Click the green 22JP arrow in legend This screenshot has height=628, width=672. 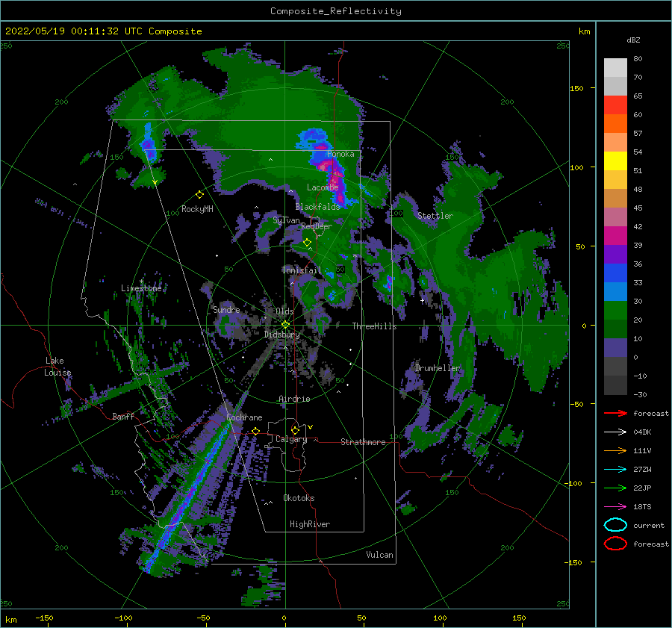pos(615,488)
